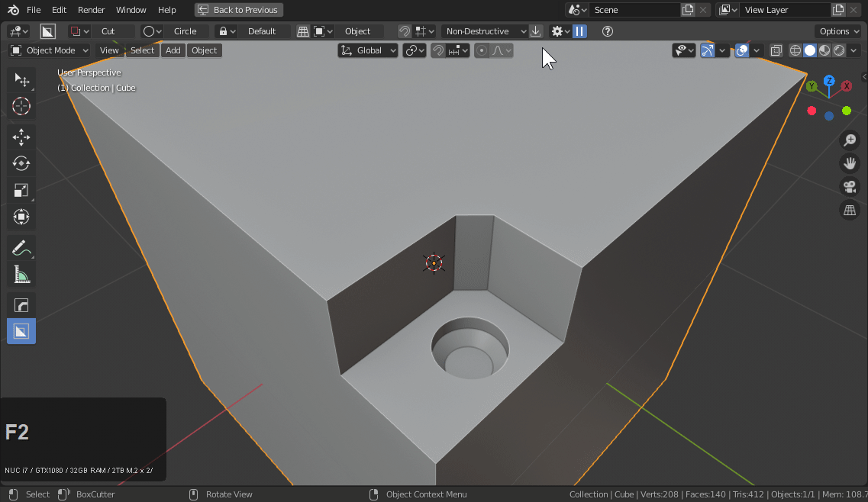This screenshot has height=502, width=868.
Task: Toggle the viewport gizmo display
Action: (708, 50)
